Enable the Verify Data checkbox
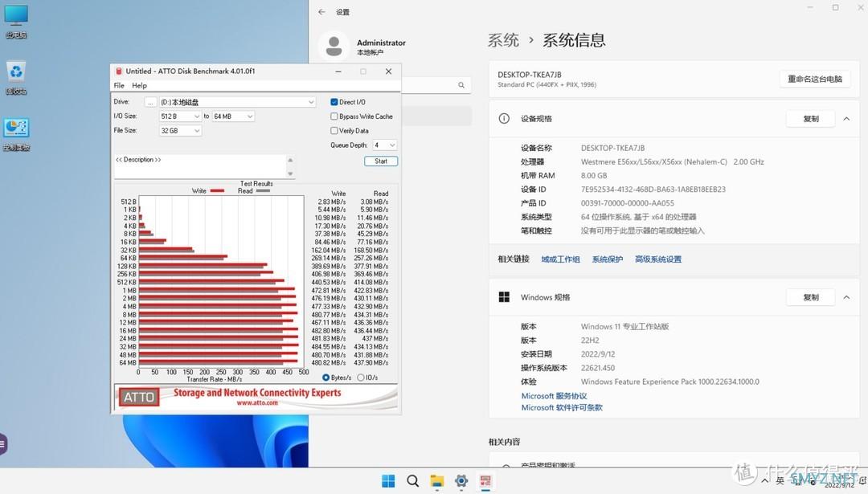 coord(334,131)
